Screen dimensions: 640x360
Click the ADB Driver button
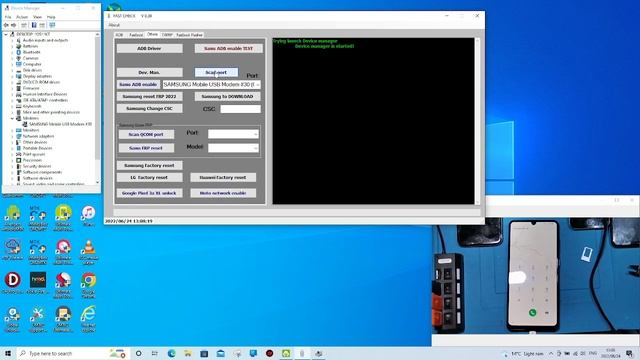pyautogui.click(x=149, y=49)
